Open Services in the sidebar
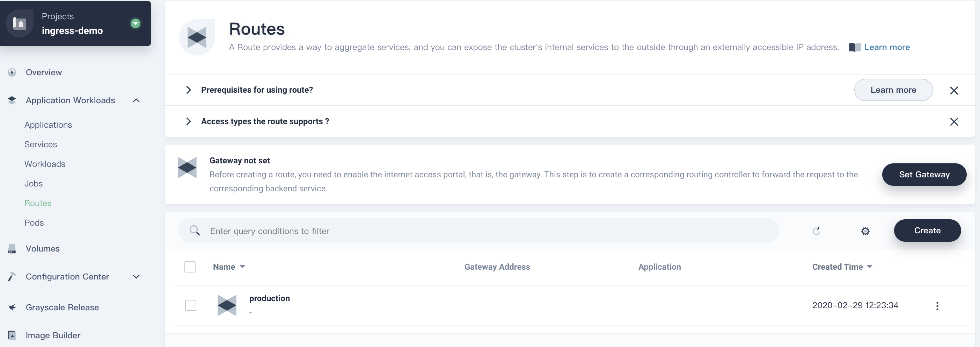The image size is (980, 347). pyautogui.click(x=41, y=144)
